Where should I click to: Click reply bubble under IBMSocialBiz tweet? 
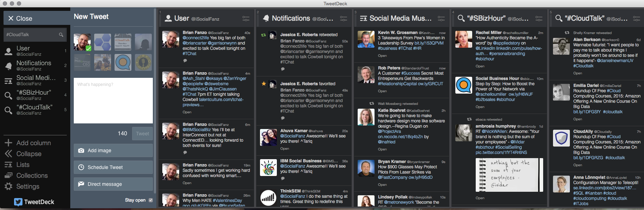185,153
